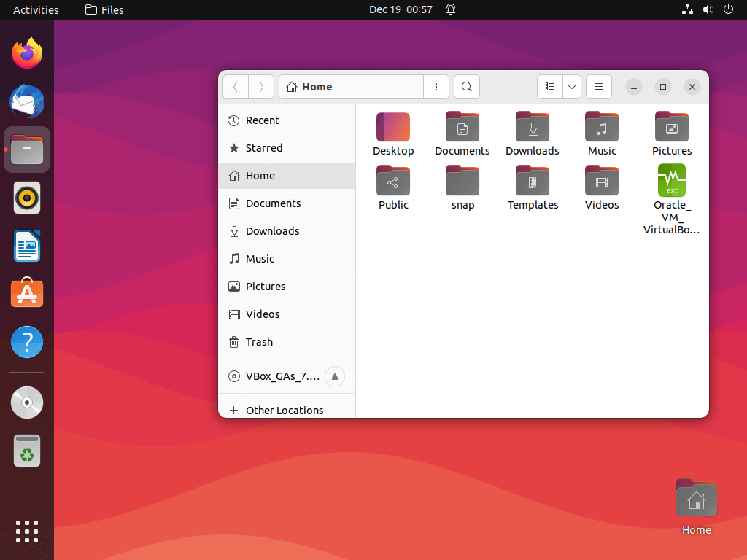Expand the view options dropdown arrow
The image size is (747, 560).
[572, 87]
